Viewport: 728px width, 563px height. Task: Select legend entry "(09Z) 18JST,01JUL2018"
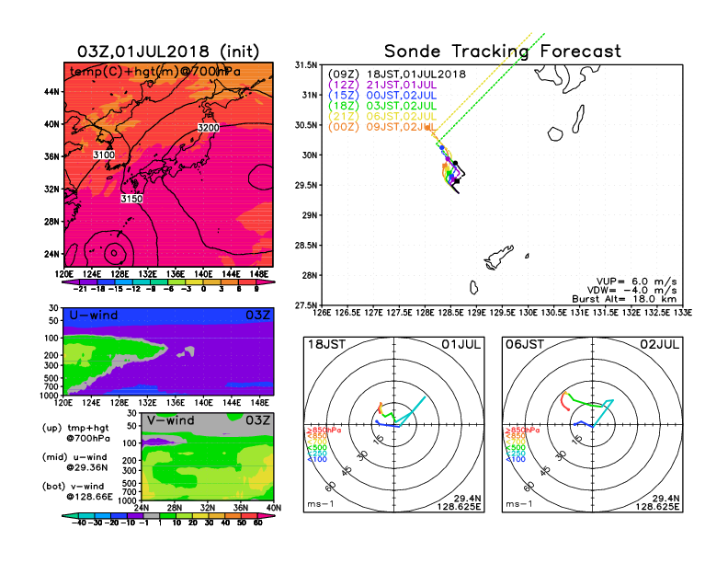(396, 75)
